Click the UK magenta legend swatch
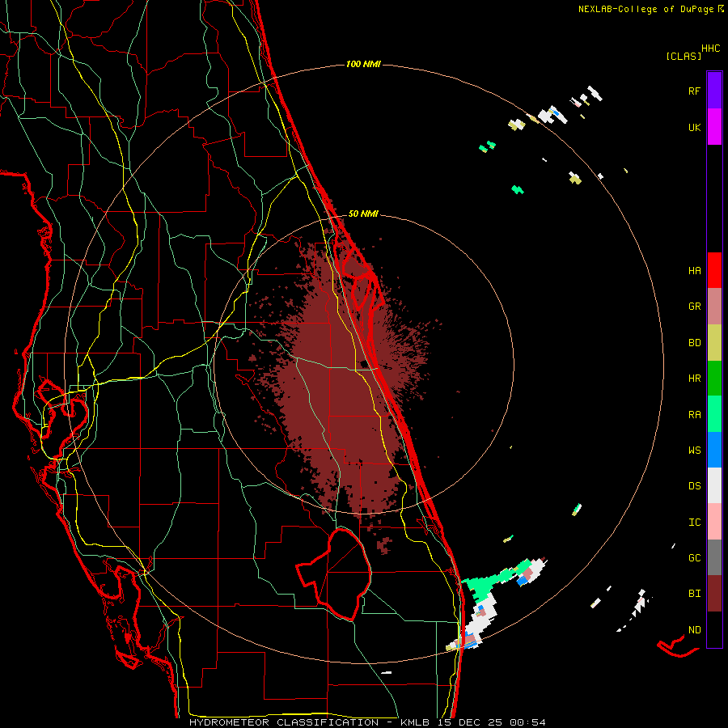 coord(714,127)
